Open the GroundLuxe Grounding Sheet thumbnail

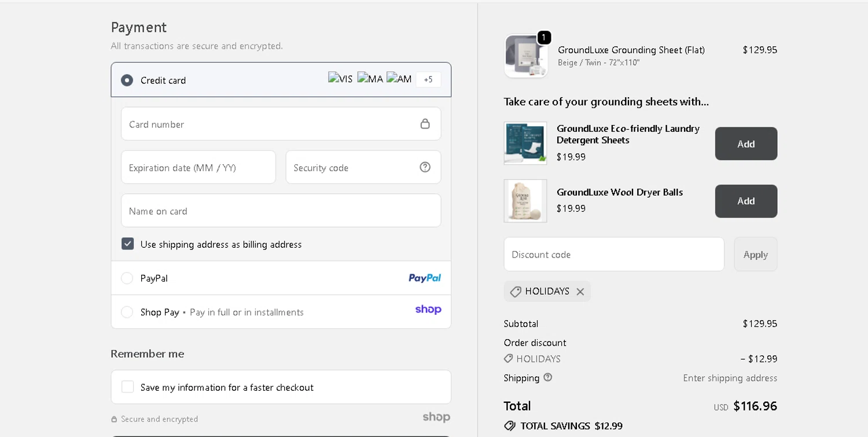pos(525,56)
